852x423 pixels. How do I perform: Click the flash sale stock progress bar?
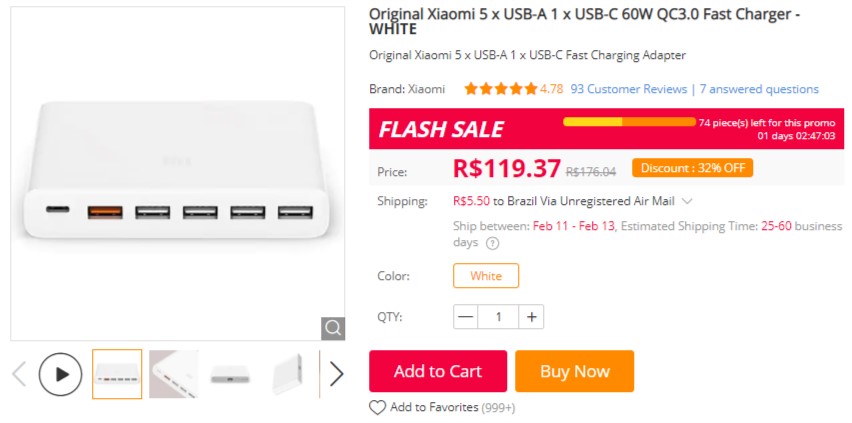click(629, 122)
